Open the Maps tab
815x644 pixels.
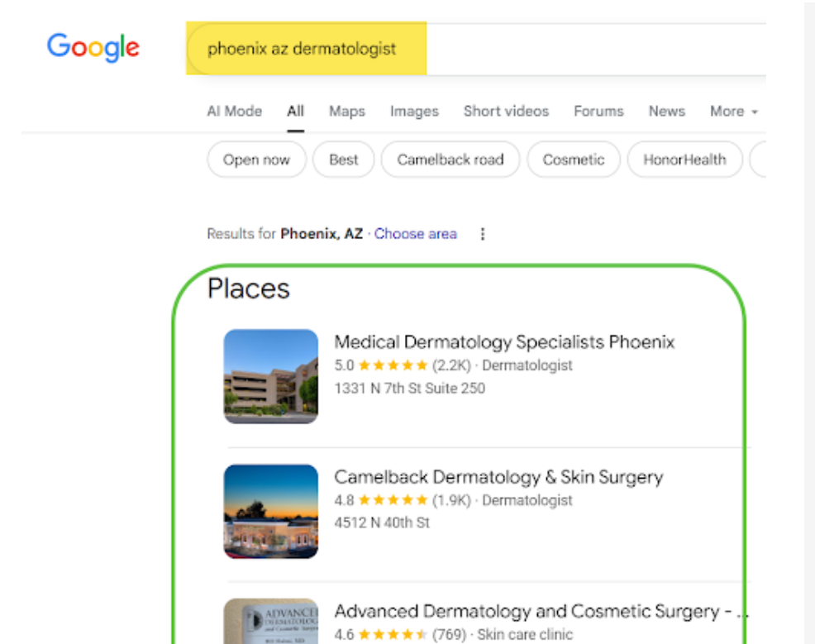(x=346, y=111)
